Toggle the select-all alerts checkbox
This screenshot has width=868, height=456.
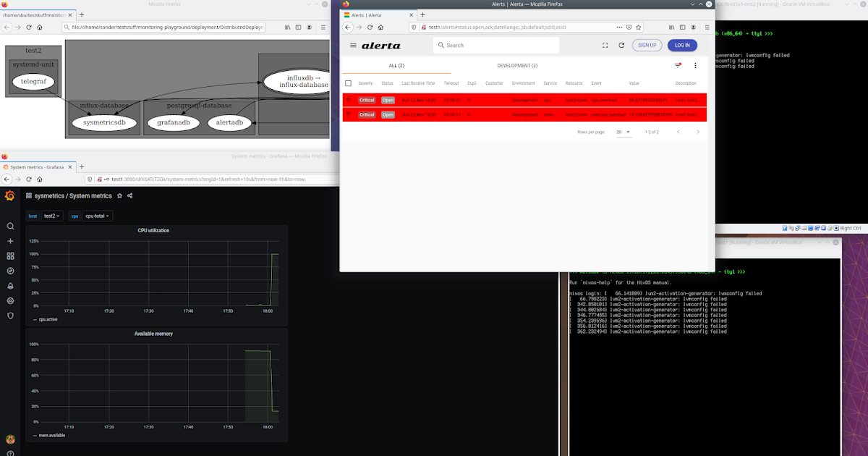point(349,83)
